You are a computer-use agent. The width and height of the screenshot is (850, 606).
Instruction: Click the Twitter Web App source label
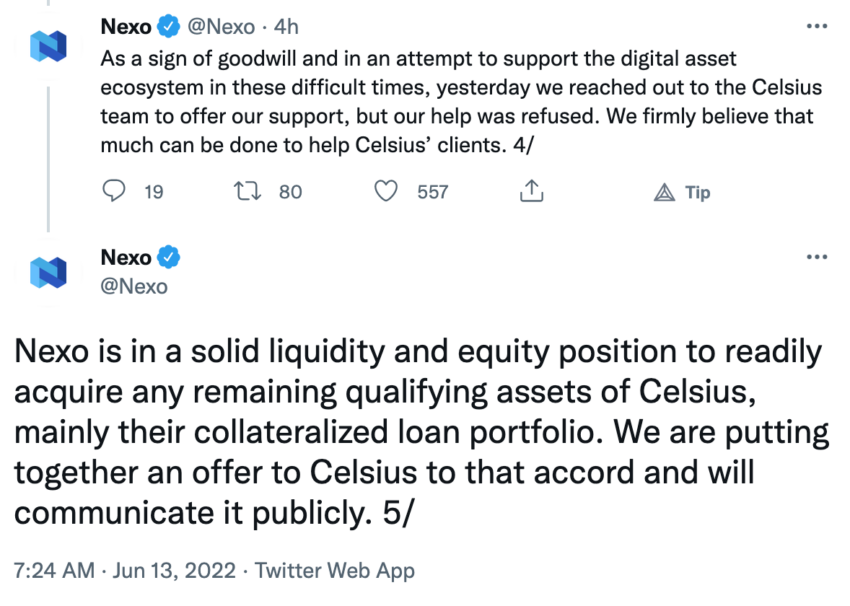click(334, 572)
